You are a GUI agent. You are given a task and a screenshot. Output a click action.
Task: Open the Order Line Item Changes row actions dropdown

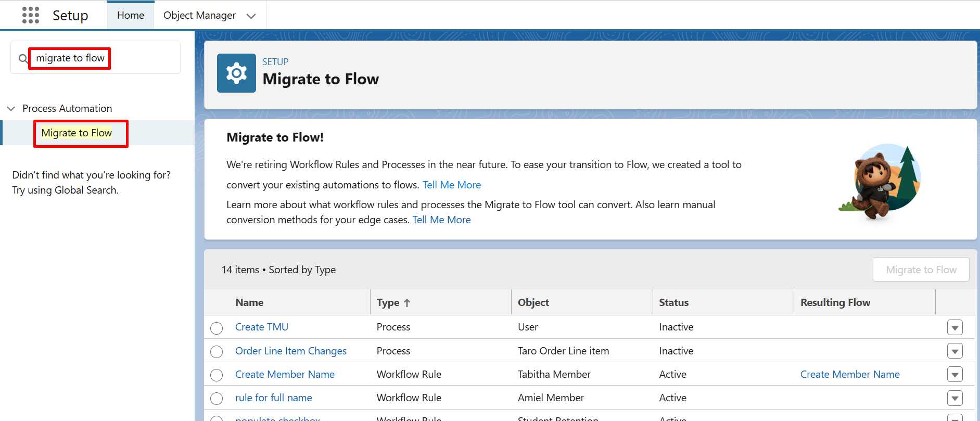pyautogui.click(x=954, y=351)
